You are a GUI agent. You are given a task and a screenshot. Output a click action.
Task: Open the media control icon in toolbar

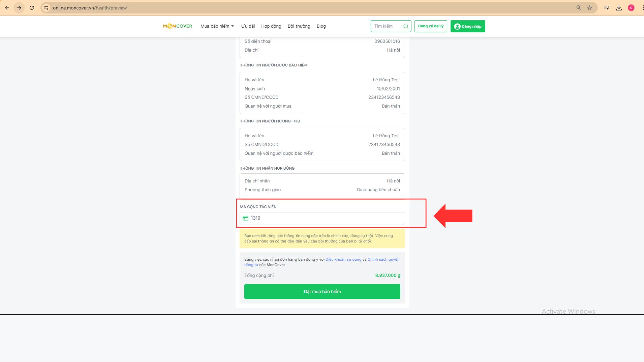(x=606, y=8)
